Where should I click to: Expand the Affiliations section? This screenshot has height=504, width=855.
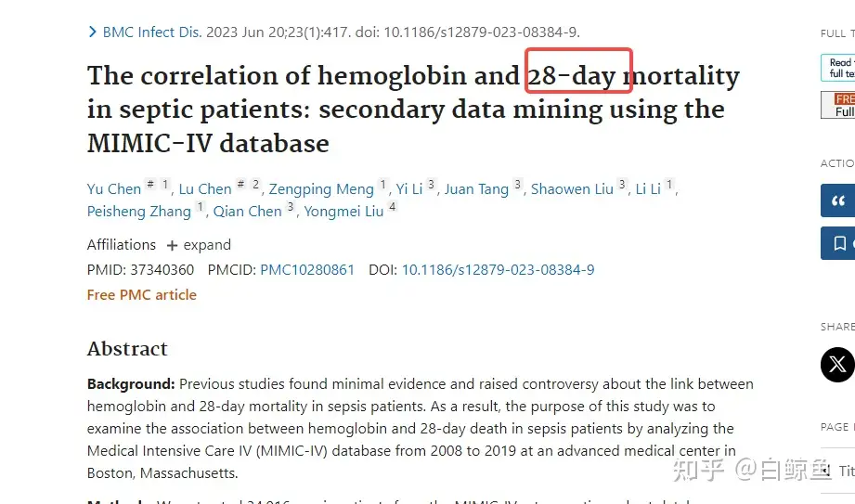(x=199, y=245)
